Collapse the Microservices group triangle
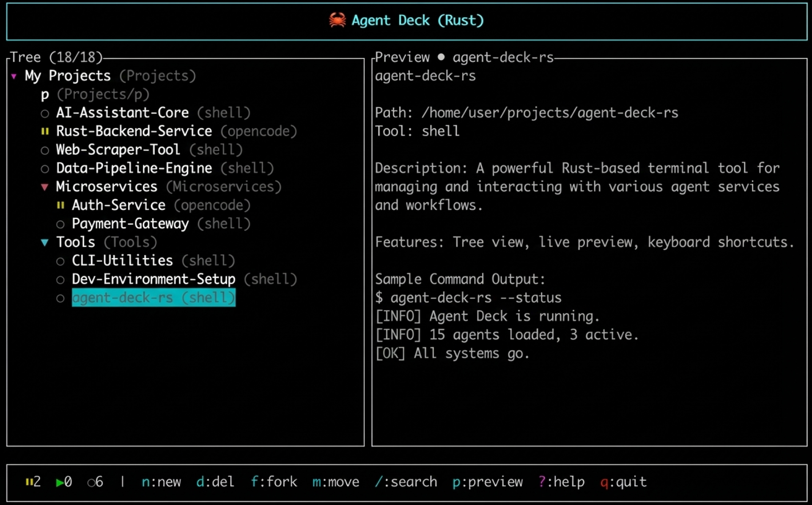The height and width of the screenshot is (505, 812). tap(45, 187)
